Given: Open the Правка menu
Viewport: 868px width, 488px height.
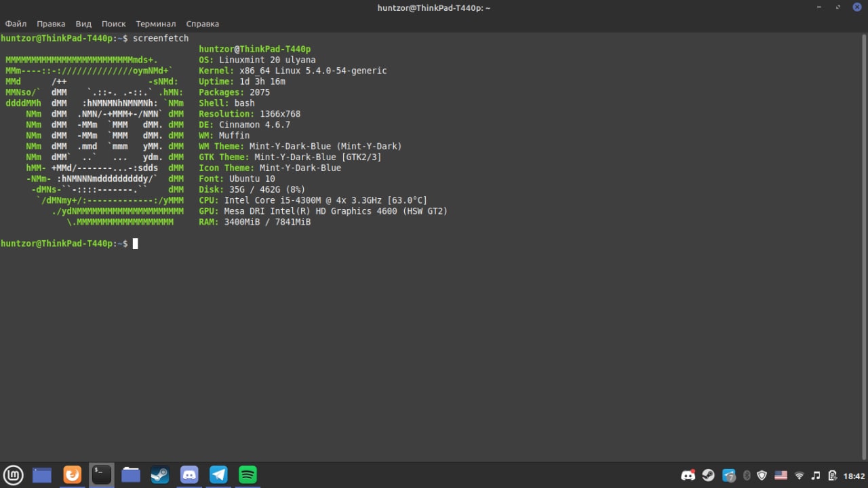Looking at the screenshot, I should tap(51, 24).
